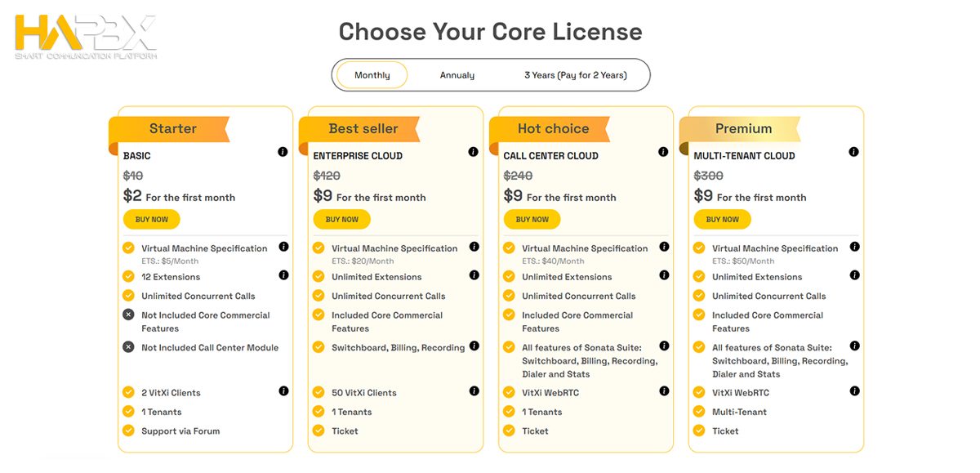Click the Support via Forum text
Screen dimensions: 980x473
pos(180,431)
